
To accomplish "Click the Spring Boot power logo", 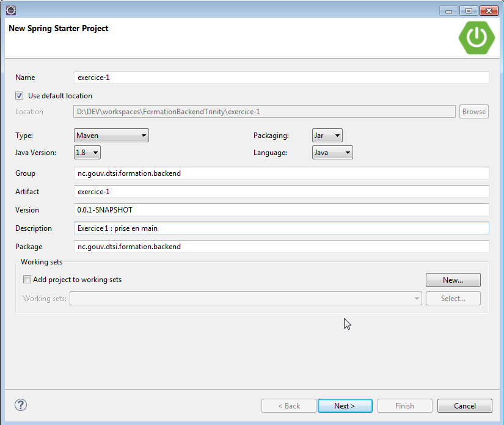I will point(477,38).
